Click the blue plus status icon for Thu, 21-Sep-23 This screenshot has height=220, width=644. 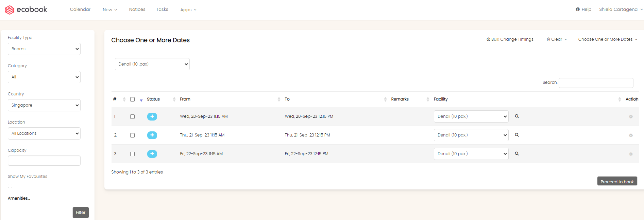(152, 135)
